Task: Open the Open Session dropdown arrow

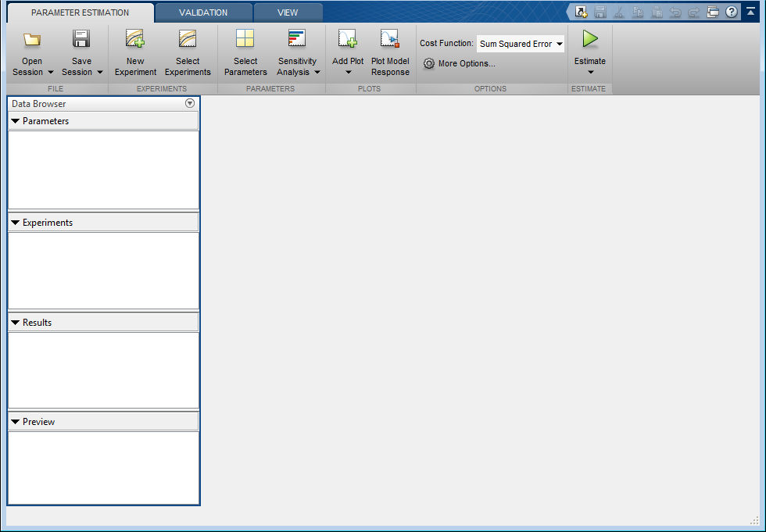Action: (50, 72)
